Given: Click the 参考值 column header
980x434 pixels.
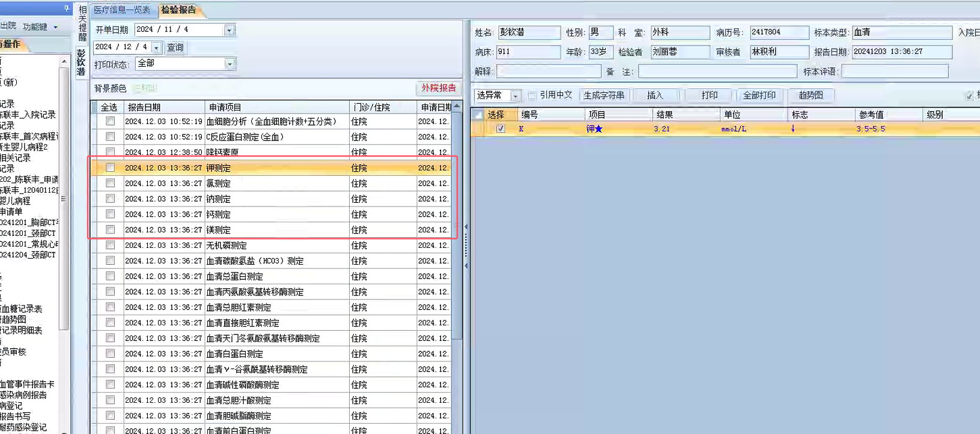Looking at the screenshot, I should point(889,115).
